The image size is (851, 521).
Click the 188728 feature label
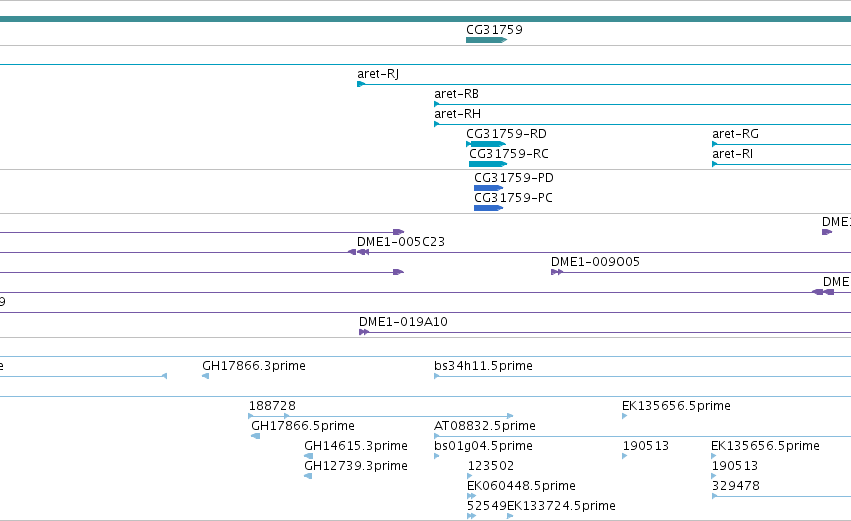pyautogui.click(x=272, y=406)
